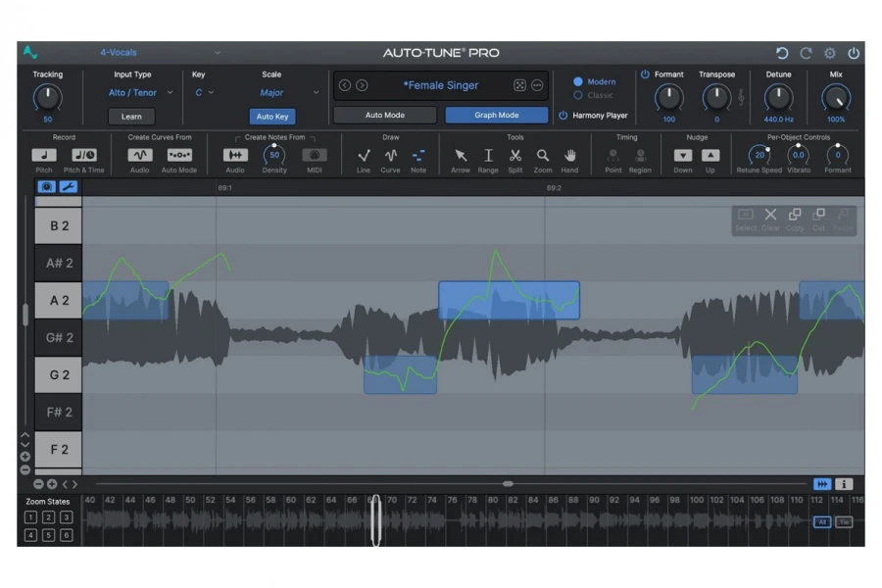
Task: Click the Clear X icon
Action: (x=770, y=215)
